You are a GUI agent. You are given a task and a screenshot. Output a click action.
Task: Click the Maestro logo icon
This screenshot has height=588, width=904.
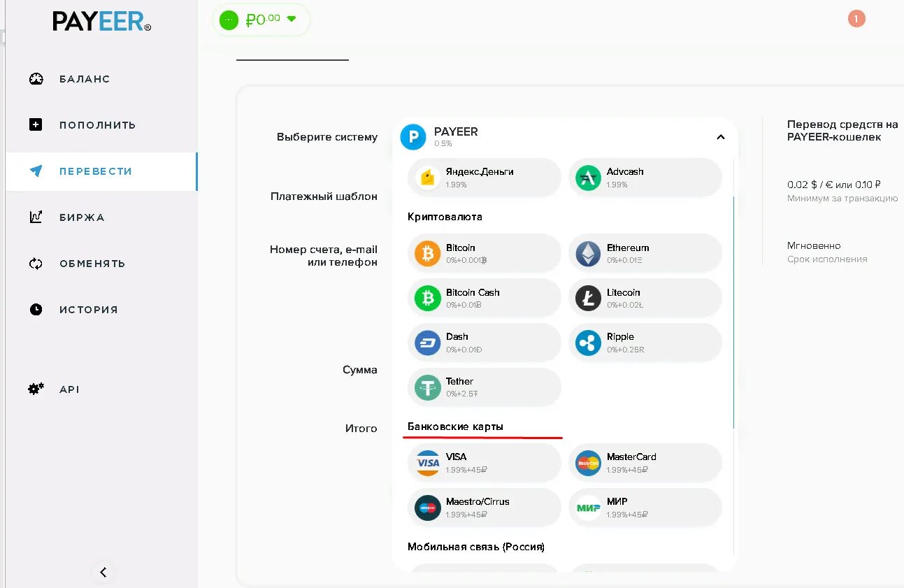pos(428,508)
